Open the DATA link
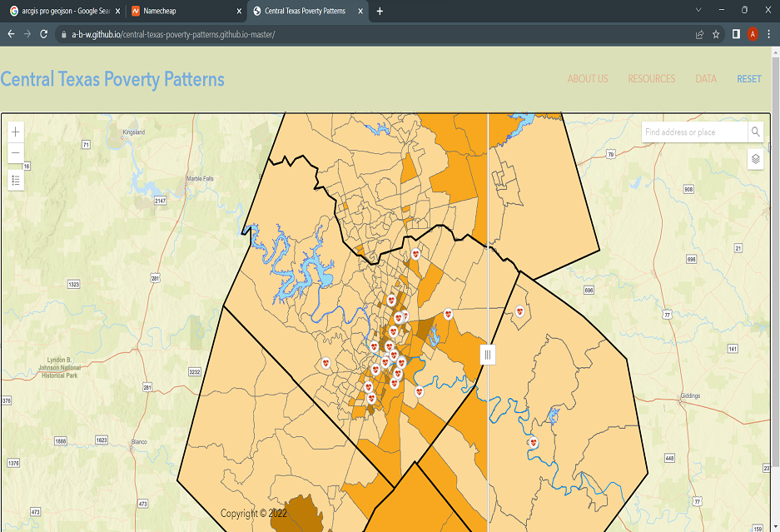The image size is (780, 532). coord(705,79)
